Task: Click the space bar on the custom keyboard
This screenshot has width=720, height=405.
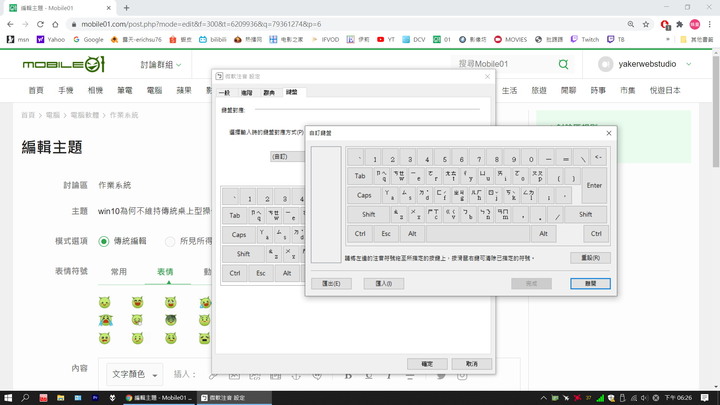Action: tap(478, 234)
